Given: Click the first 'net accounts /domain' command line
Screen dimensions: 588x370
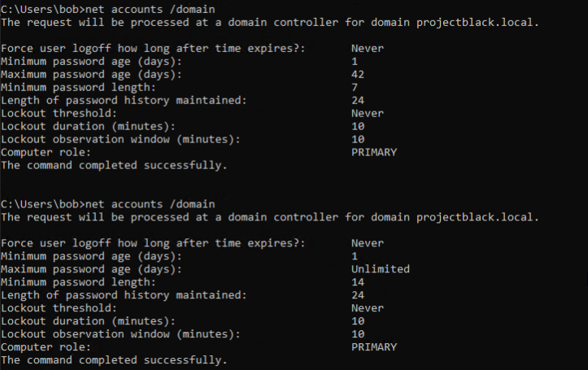Looking at the screenshot, I should coord(108,9).
